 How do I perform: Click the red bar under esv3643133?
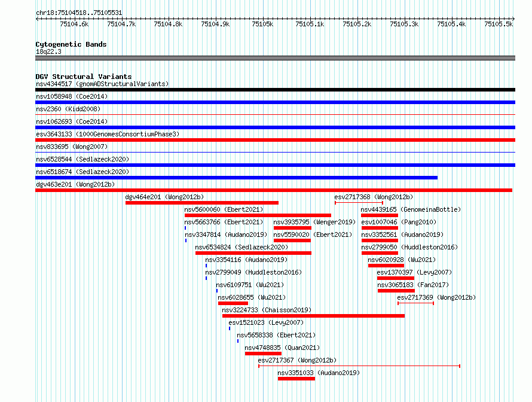coord(275,140)
